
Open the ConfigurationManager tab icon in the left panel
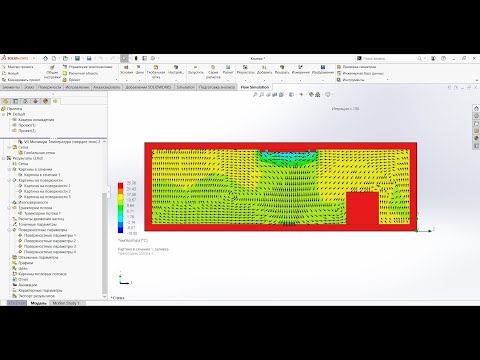[25, 101]
